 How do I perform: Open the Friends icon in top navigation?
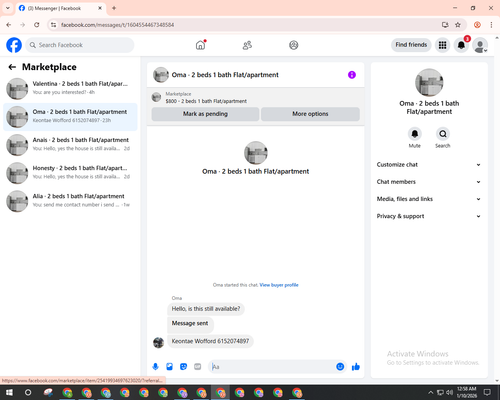coord(247,45)
